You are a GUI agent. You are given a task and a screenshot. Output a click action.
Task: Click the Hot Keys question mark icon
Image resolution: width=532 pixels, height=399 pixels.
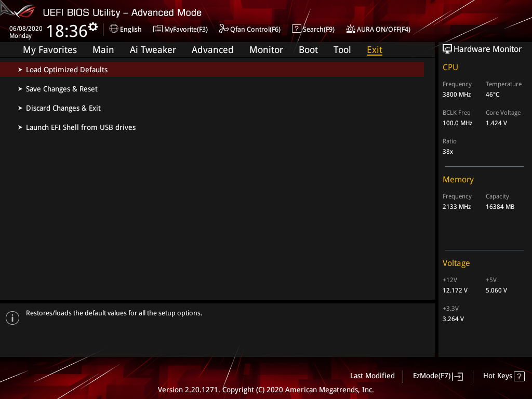(x=519, y=376)
